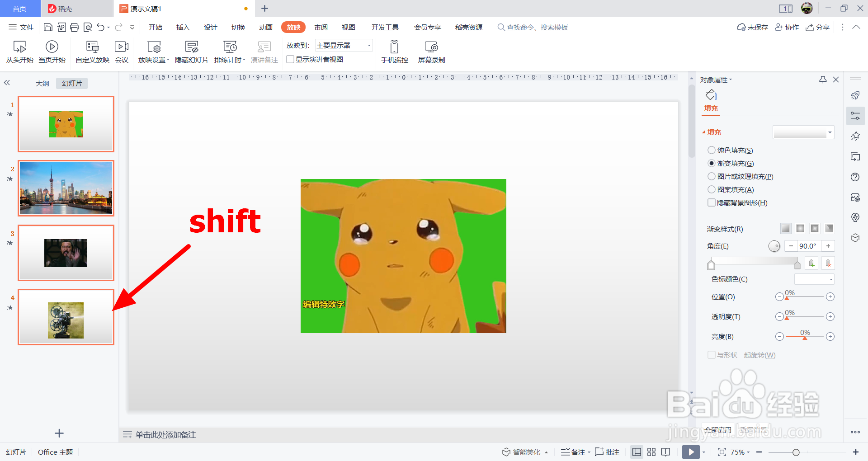868x461 pixels.
Task: Click the rocket icon in right sidebar
Action: pyautogui.click(x=855, y=95)
